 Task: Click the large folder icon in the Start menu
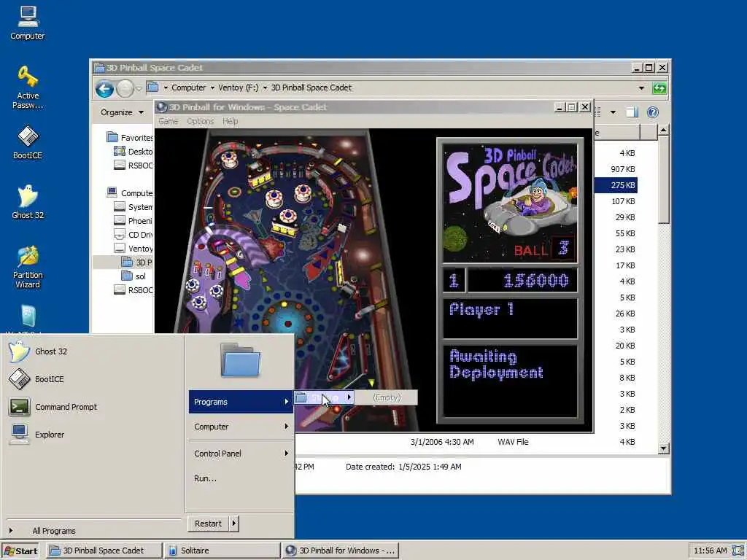[x=240, y=360]
